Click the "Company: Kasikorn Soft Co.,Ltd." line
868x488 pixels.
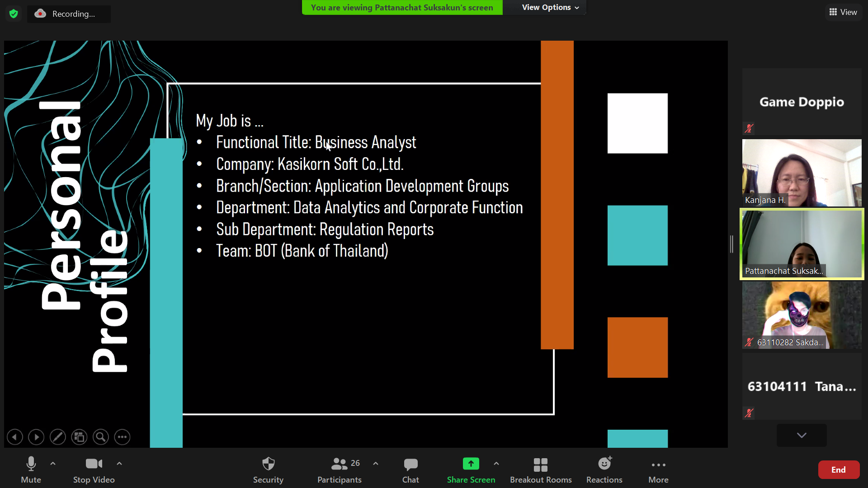(310, 164)
